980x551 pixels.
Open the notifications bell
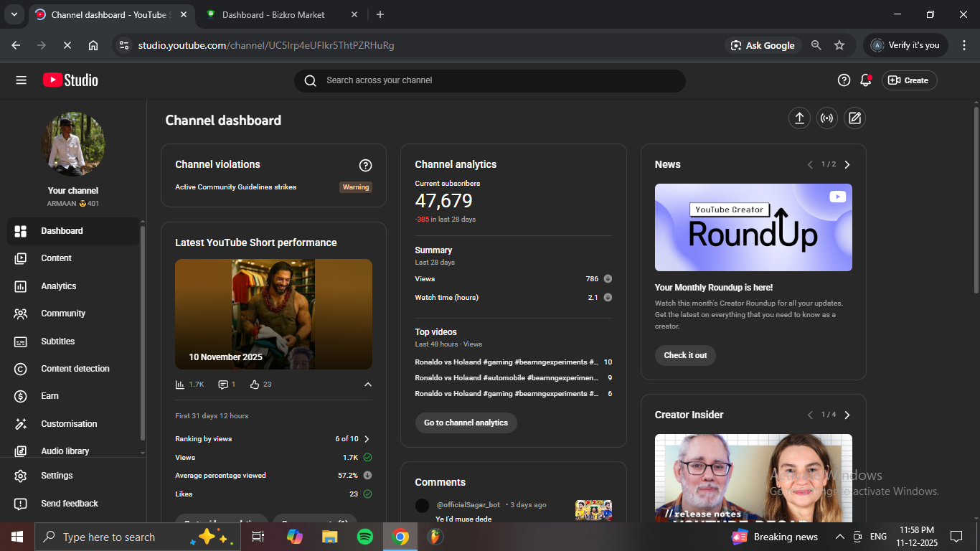point(866,80)
